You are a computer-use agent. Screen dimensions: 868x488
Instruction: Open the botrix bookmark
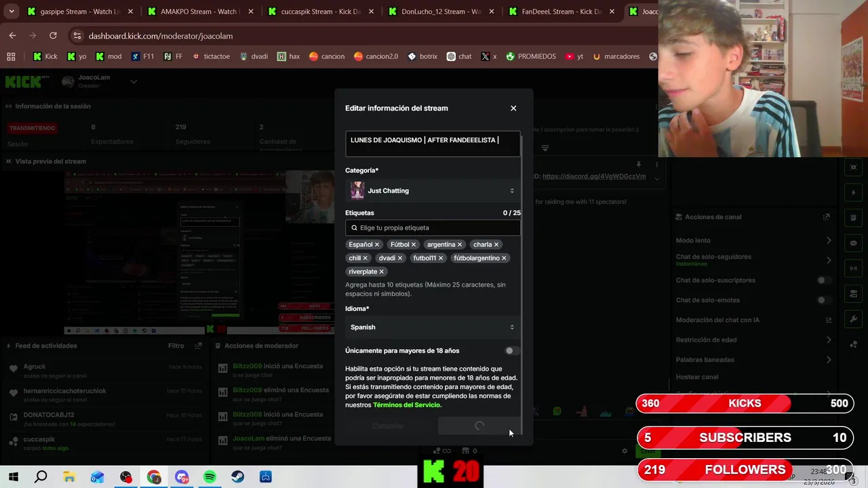(x=422, y=57)
